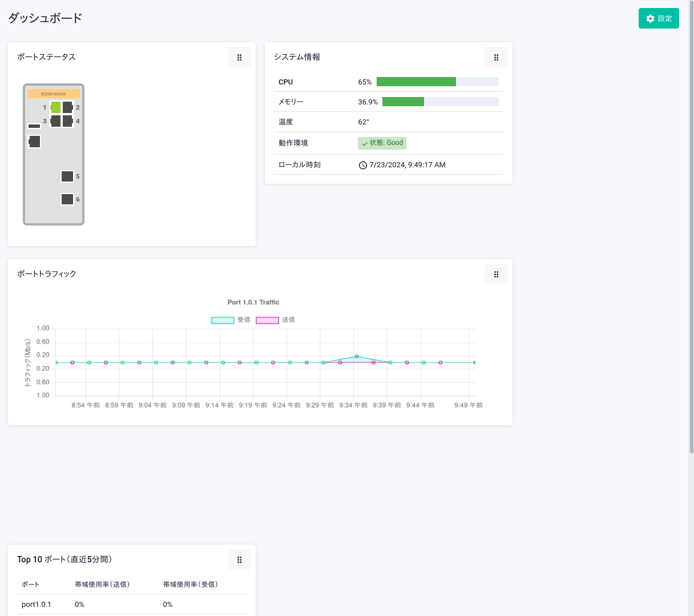The image size is (694, 616).
Task: Open the システム情報 widget menu handle
Action: click(x=496, y=57)
